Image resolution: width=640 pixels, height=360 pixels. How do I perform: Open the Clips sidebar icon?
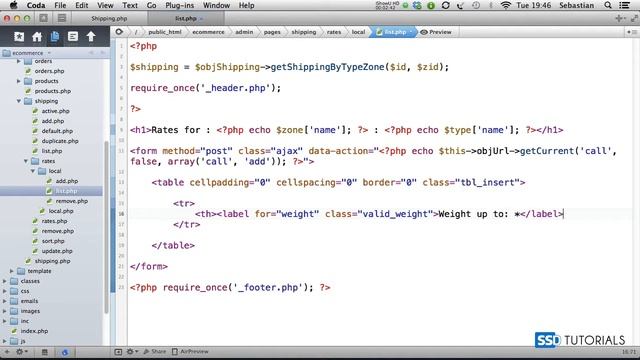[x=73, y=37]
